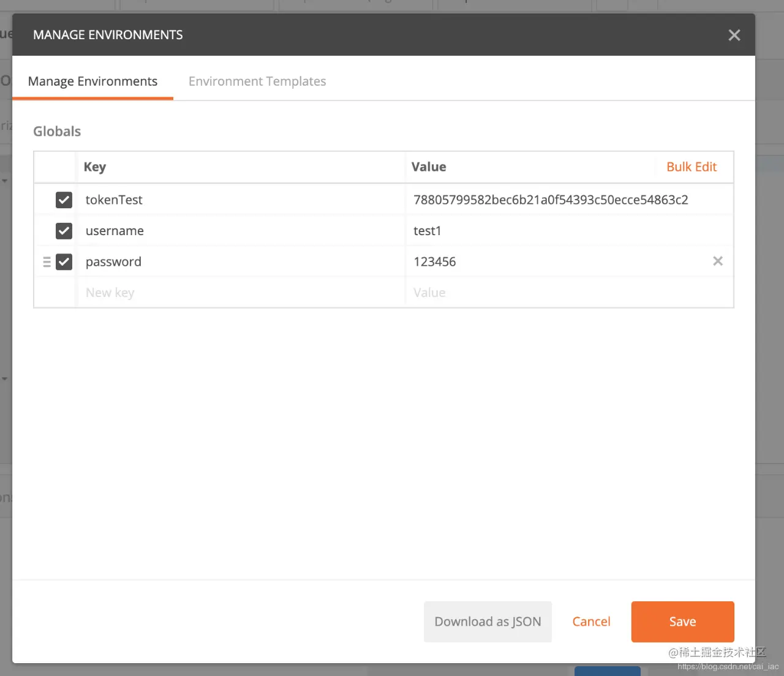Focus the New key input field

point(241,293)
